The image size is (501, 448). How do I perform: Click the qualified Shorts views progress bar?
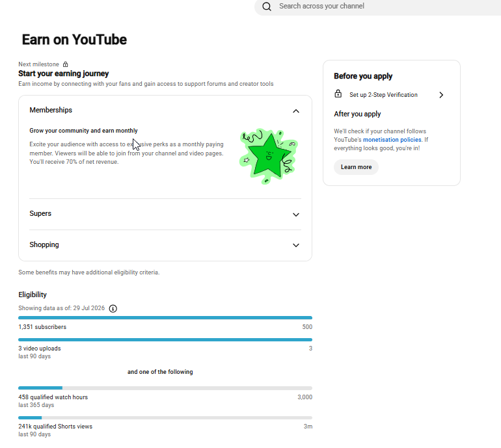(x=165, y=417)
